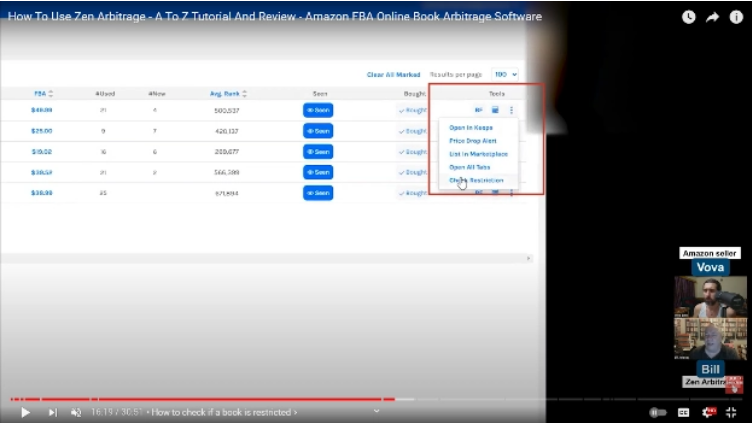752x423 pixels.
Task: Click the Seen column header
Action: pos(320,94)
